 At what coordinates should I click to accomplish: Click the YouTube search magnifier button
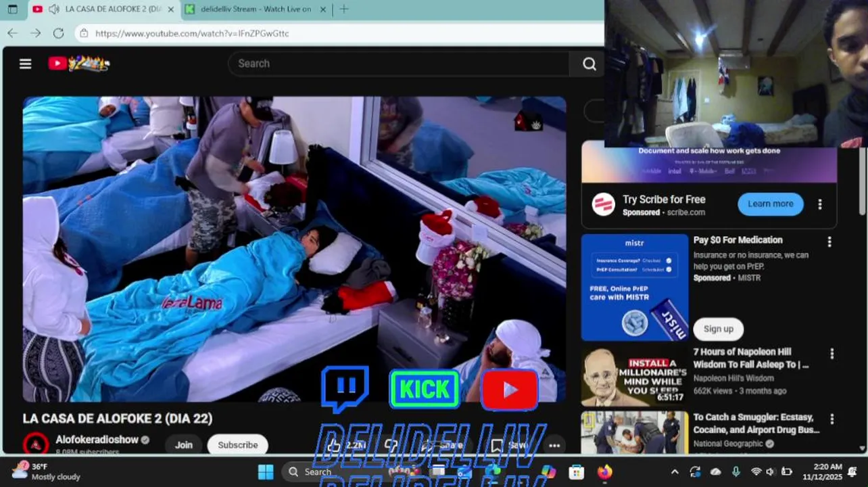(589, 64)
